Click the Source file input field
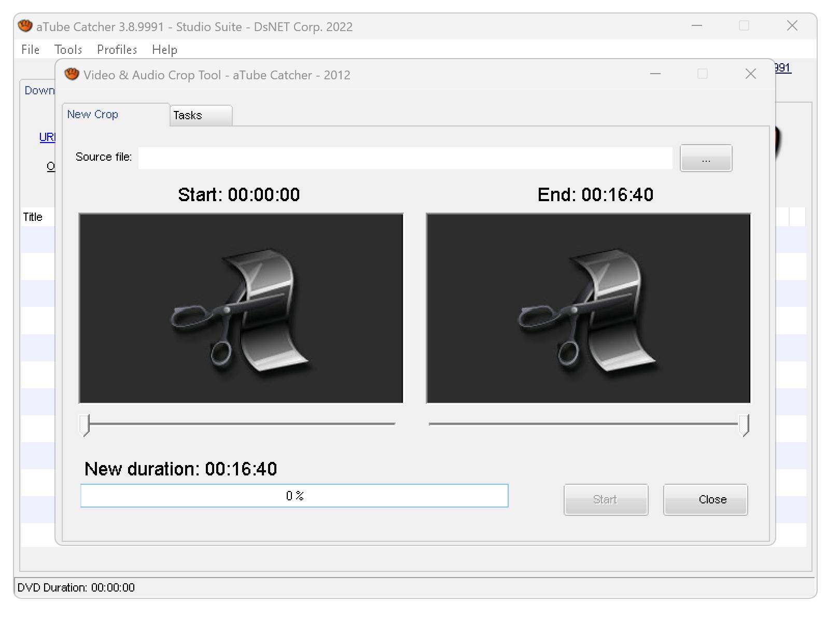 click(405, 158)
